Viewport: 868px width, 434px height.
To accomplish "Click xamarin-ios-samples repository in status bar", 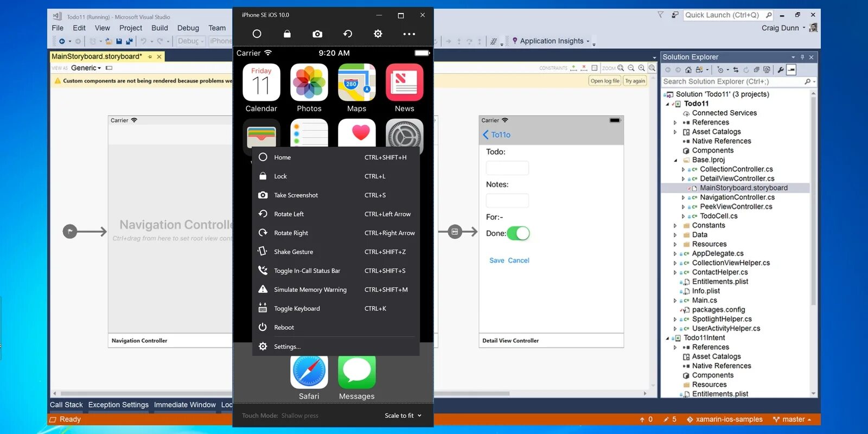I will [724, 419].
